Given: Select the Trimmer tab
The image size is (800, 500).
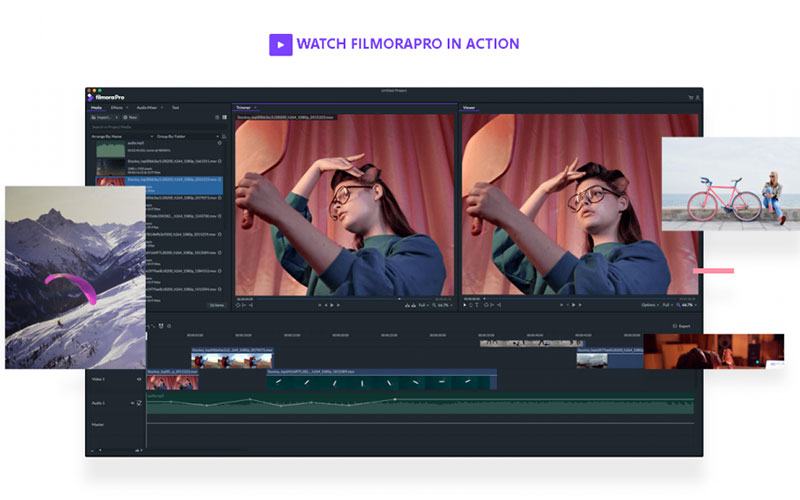Looking at the screenshot, I should point(243,108).
